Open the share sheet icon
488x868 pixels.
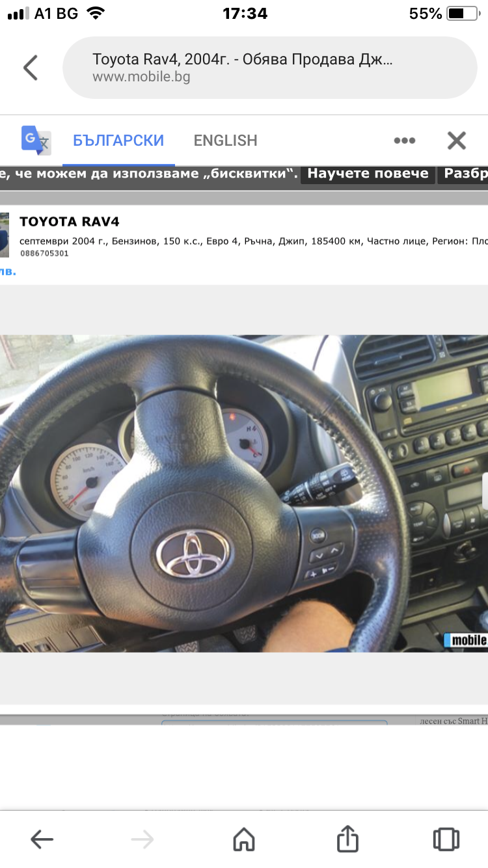pyautogui.click(x=347, y=838)
